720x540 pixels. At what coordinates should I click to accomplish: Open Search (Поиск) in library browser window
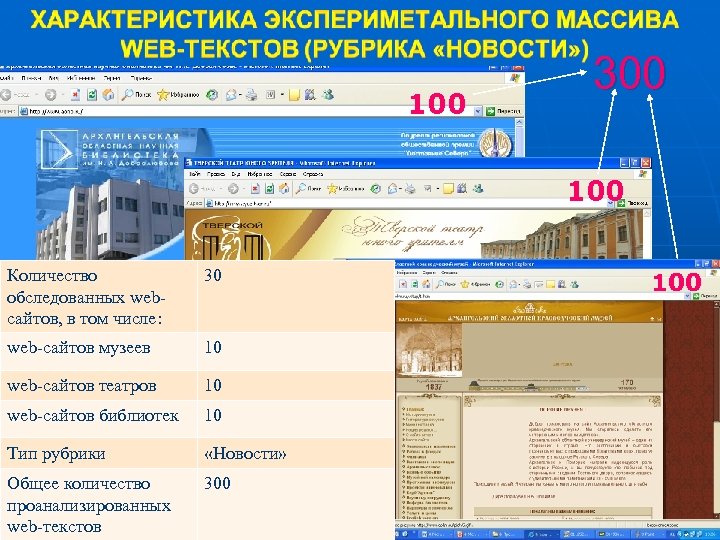click(136, 95)
